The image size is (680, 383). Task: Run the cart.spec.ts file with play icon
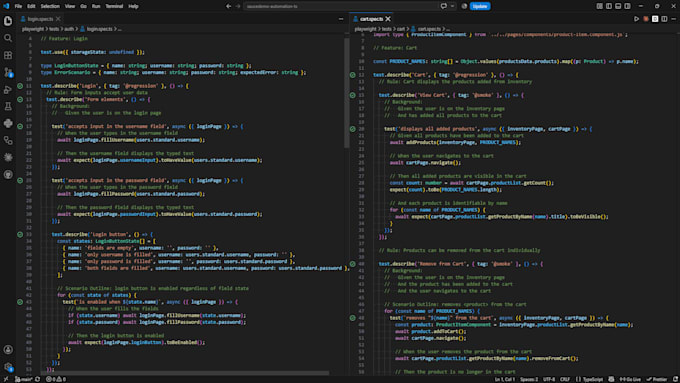636,19
